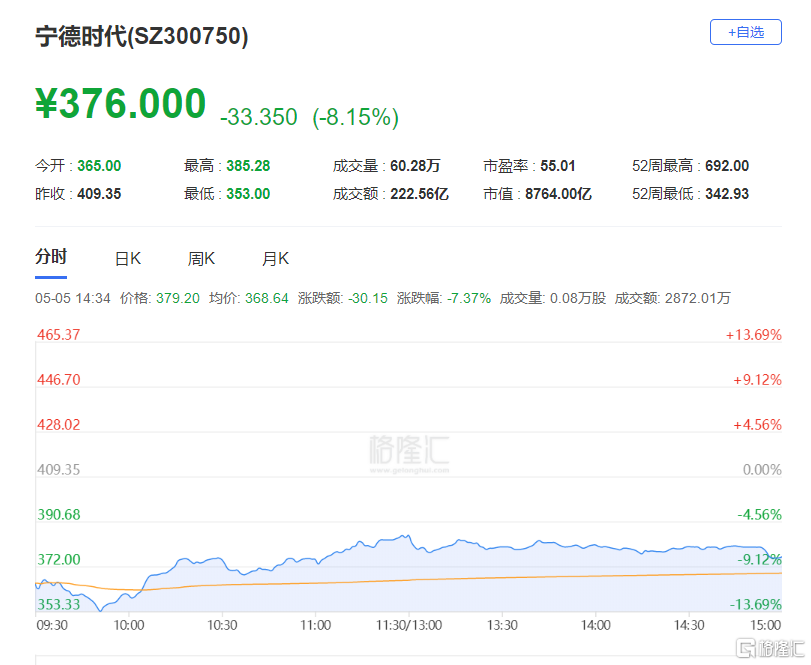Click the 成交量 value 0.08万股

click(x=577, y=298)
